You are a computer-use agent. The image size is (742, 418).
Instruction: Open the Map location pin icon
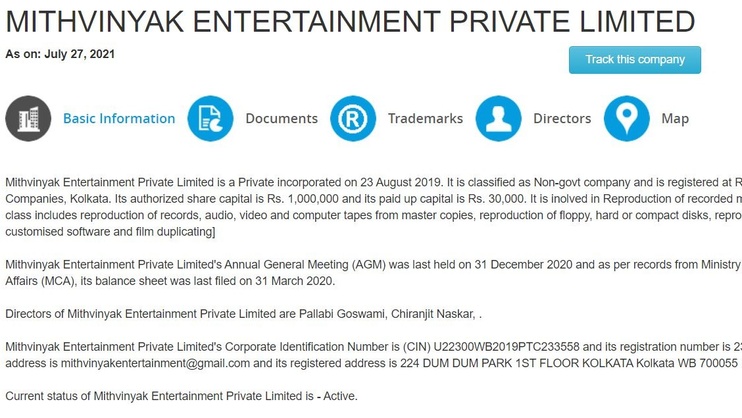coord(627,118)
